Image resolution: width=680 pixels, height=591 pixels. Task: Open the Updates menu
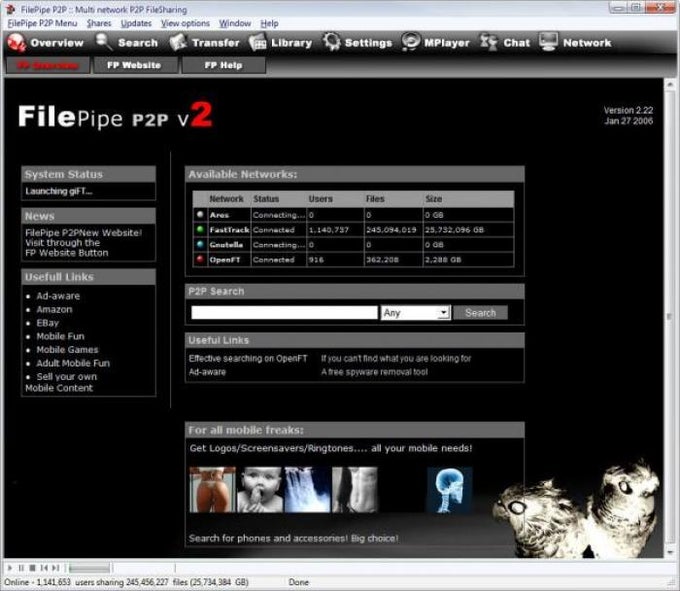click(136, 23)
